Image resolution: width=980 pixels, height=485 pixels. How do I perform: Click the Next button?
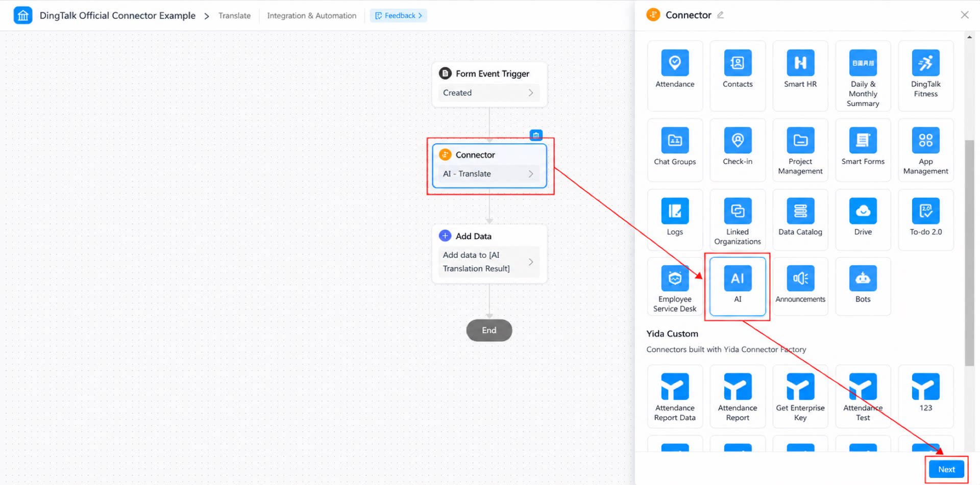click(946, 469)
